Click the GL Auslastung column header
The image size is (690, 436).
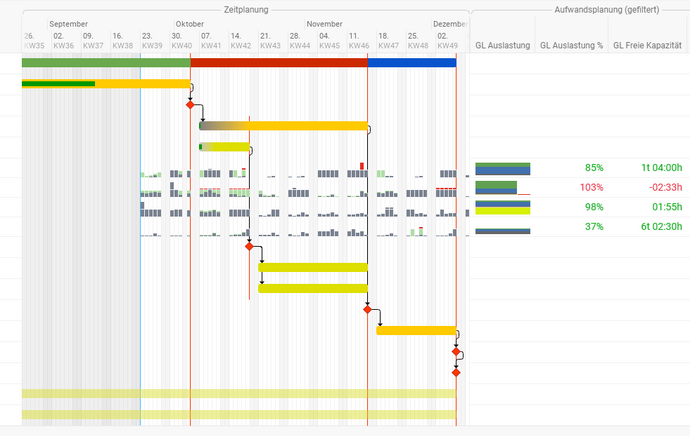click(x=502, y=45)
